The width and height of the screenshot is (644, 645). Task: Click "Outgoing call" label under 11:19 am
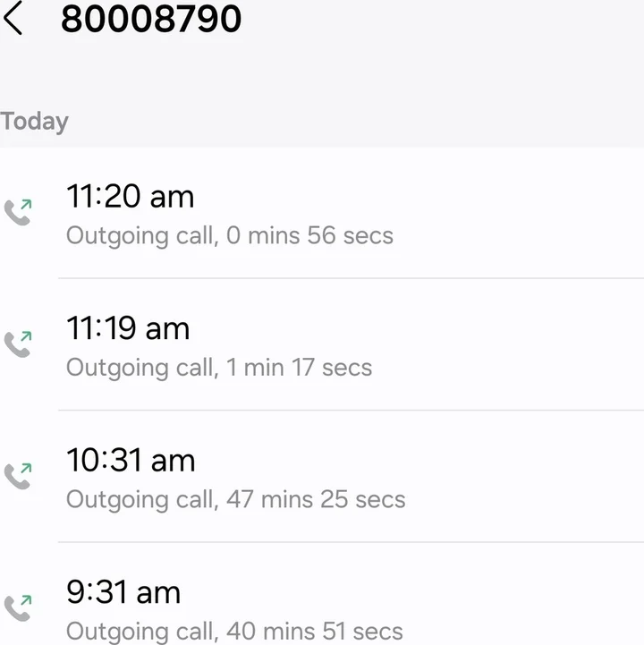[x=140, y=368]
